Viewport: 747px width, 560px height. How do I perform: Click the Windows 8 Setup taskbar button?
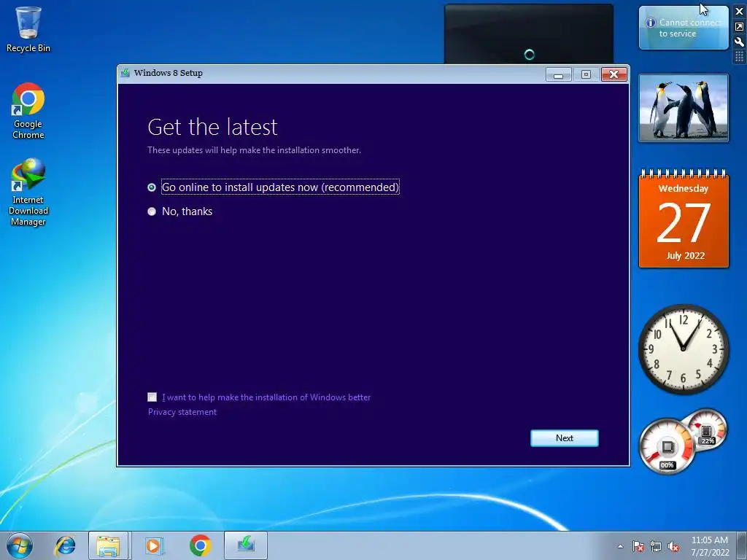point(246,545)
